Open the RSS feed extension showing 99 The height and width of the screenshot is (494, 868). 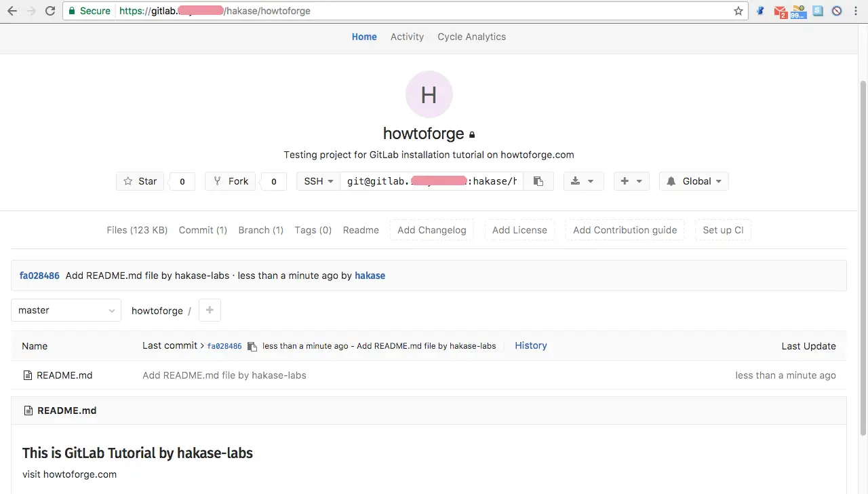pyautogui.click(x=799, y=12)
